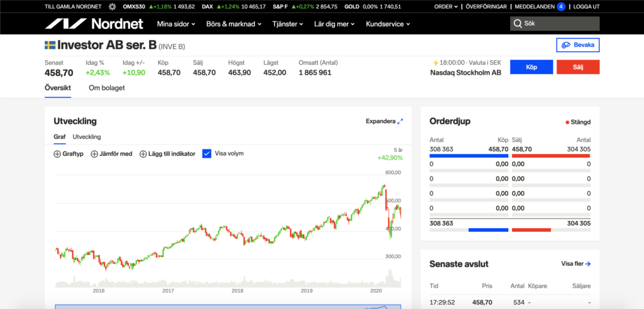The height and width of the screenshot is (309, 644).
Task: Click the messages count badge 4
Action: (x=561, y=6)
